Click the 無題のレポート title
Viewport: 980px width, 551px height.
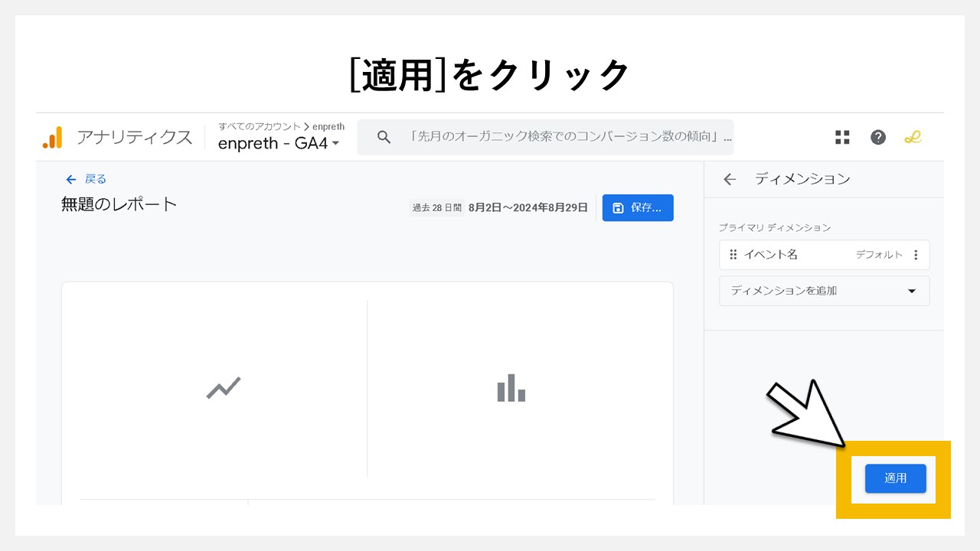click(118, 204)
